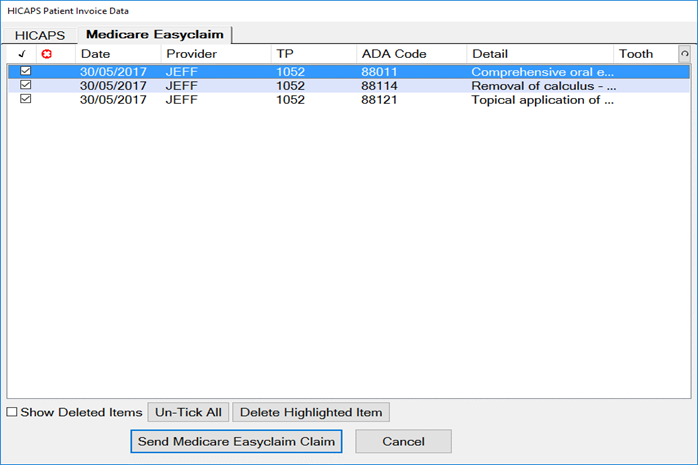Sort by the Provider column header

tap(216, 54)
